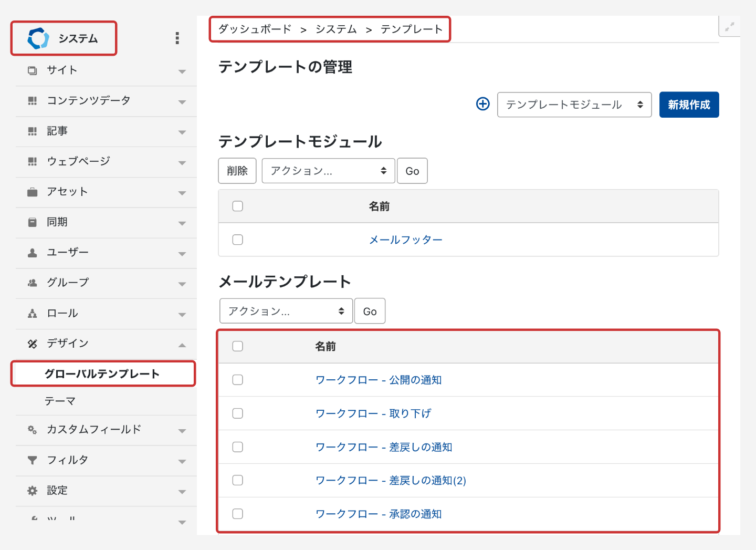Viewport: 756px width, 550px height.
Task: Select checkbox for ワークフロー - 承認の通知
Action: tap(238, 514)
